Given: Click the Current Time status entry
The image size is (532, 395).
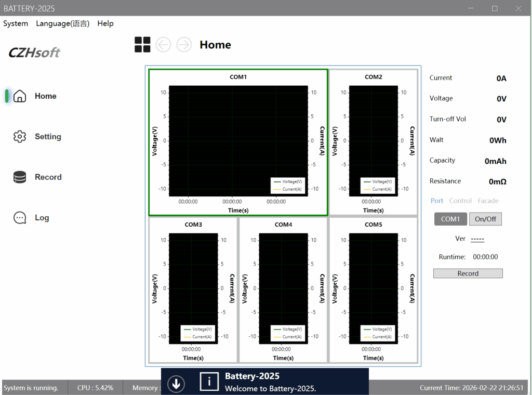Looking at the screenshot, I should coord(472,388).
